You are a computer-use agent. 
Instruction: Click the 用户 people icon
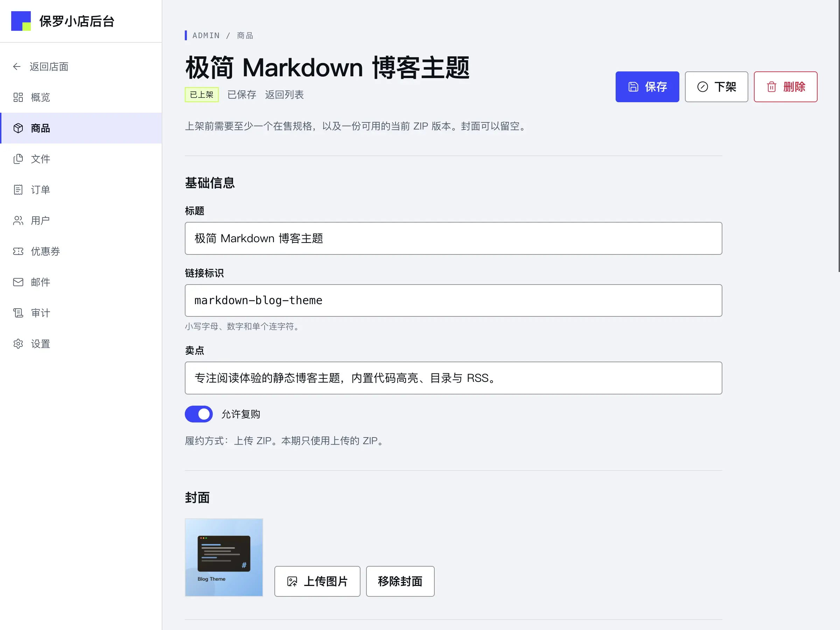(x=18, y=220)
